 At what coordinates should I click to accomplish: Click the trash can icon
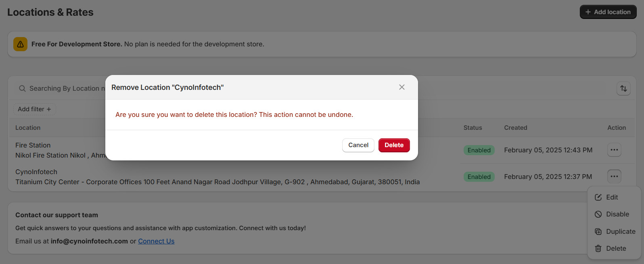pos(598,249)
